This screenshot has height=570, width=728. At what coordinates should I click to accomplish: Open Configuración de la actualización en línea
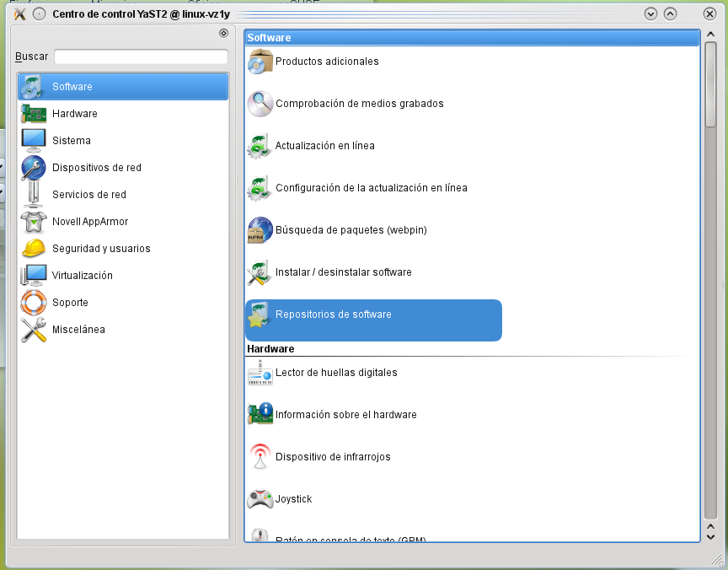[371, 188]
